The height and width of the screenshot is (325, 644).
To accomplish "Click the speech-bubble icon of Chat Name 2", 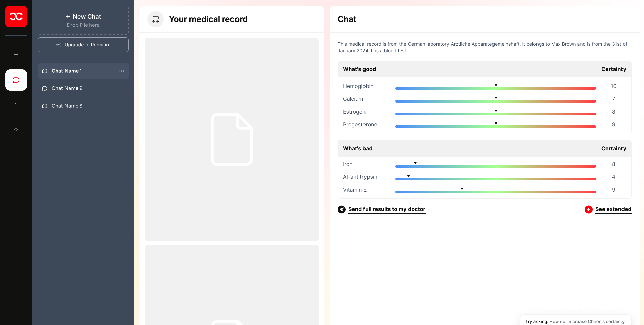I will click(x=45, y=88).
